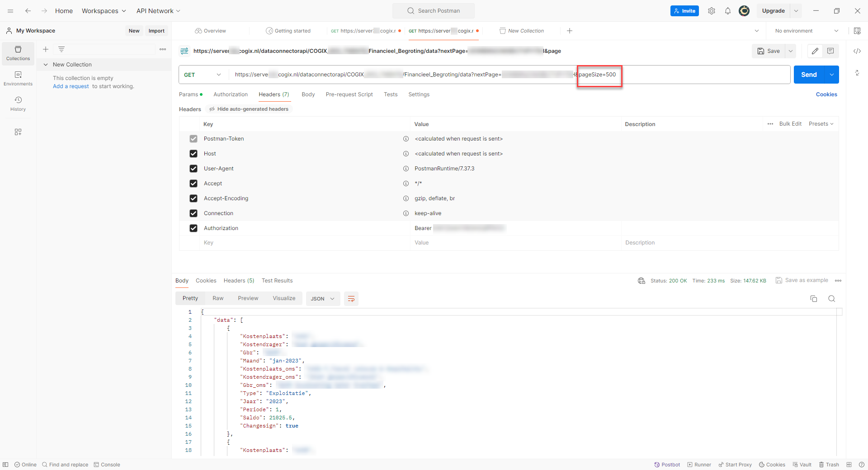
Task: Open notifications bell icon
Action: coord(728,11)
